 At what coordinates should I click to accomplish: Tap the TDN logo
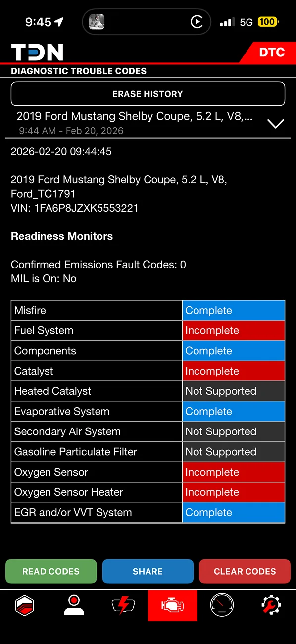pyautogui.click(x=37, y=52)
